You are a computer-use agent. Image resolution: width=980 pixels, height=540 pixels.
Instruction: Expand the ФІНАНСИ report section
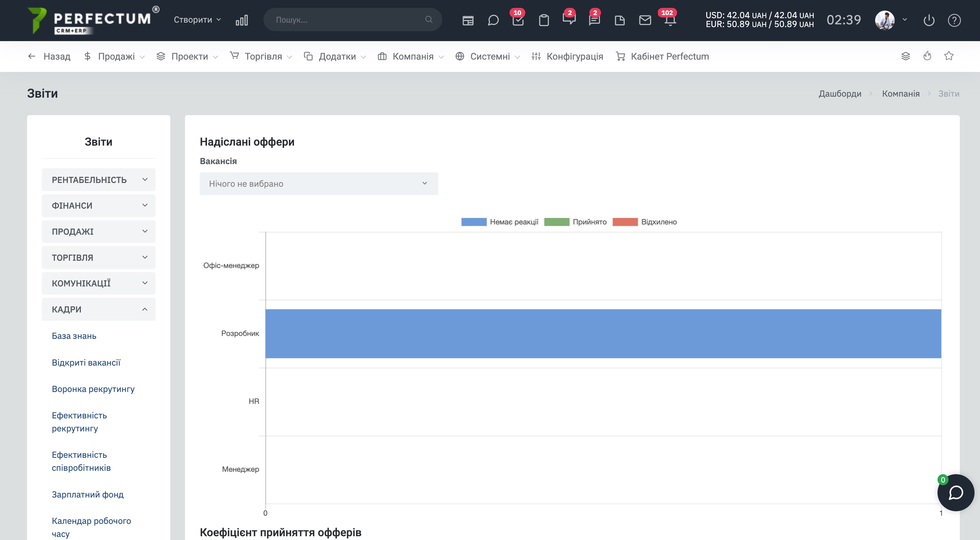tap(99, 206)
